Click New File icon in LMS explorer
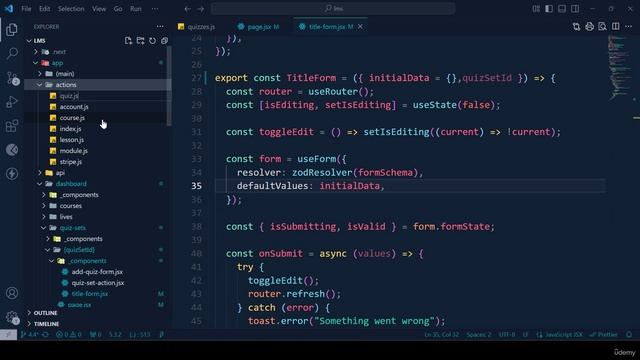This screenshot has width=640, height=360. (128, 40)
